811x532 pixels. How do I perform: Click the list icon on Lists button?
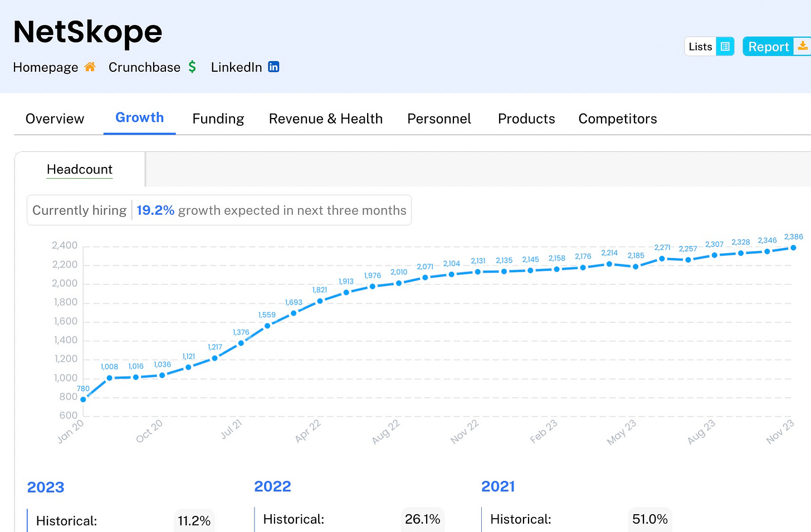[x=725, y=47]
